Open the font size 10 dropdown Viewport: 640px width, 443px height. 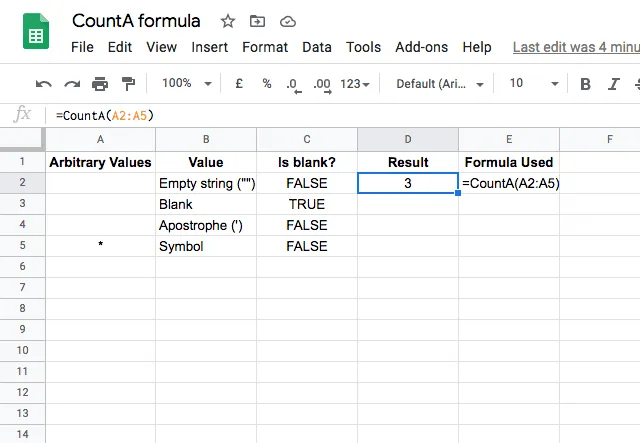tap(534, 84)
